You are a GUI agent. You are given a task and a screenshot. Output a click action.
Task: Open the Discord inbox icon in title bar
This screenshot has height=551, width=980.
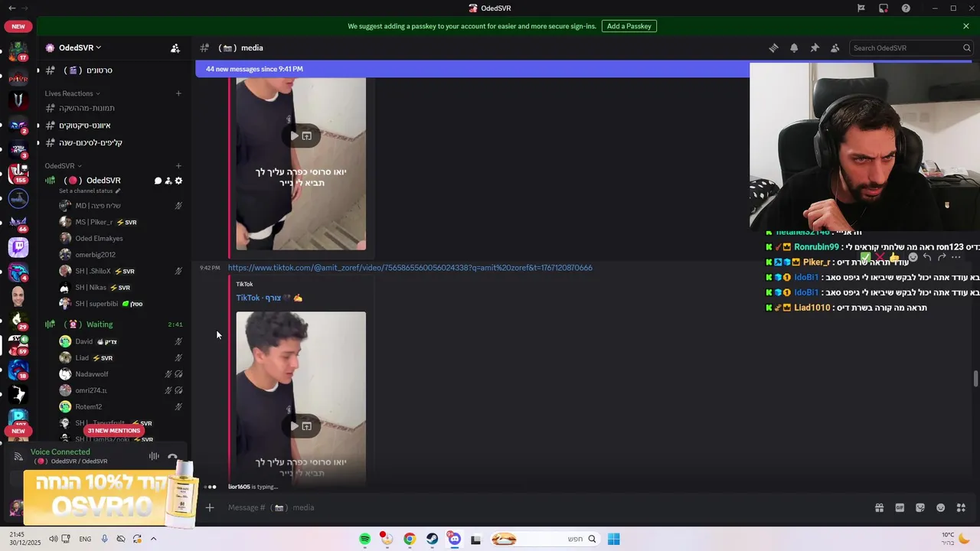(x=884, y=8)
